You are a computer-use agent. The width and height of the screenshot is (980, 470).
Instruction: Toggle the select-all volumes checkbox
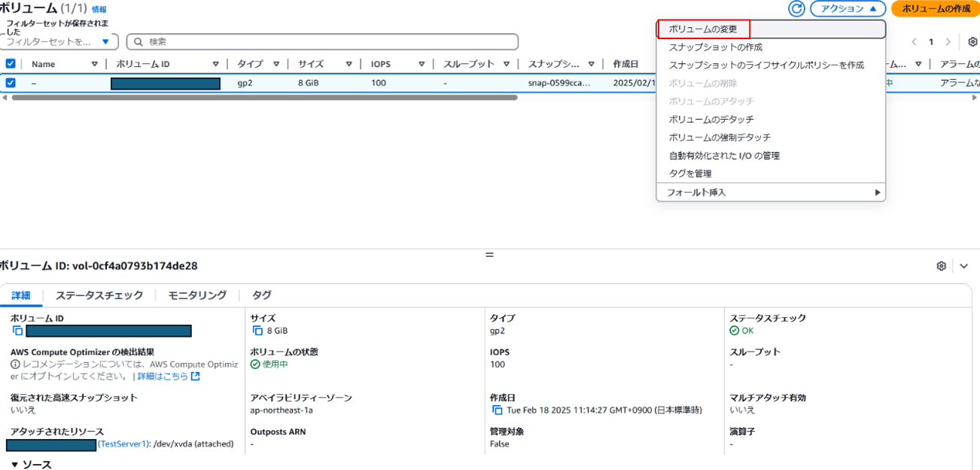point(11,64)
